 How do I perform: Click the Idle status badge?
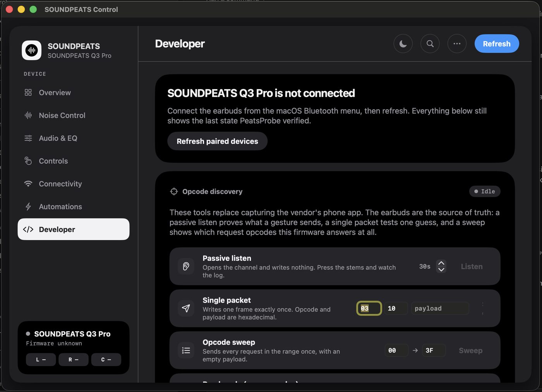485,191
